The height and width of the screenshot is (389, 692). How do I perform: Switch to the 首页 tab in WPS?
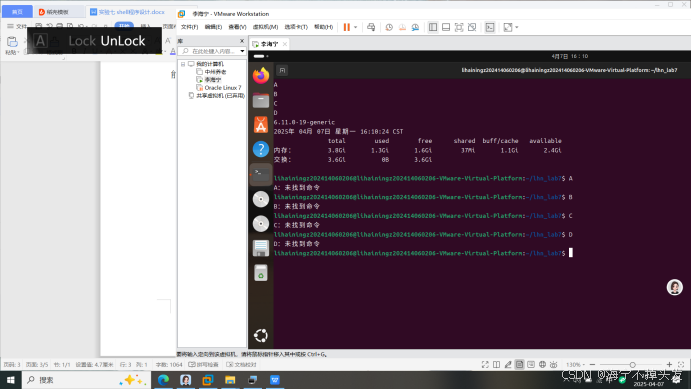tap(17, 12)
